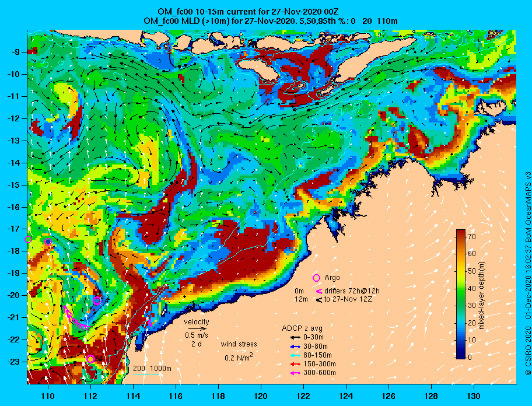The width and height of the screenshot is (532, 406).
Task: Click the white wind stress scale arrow
Action: pos(239,351)
